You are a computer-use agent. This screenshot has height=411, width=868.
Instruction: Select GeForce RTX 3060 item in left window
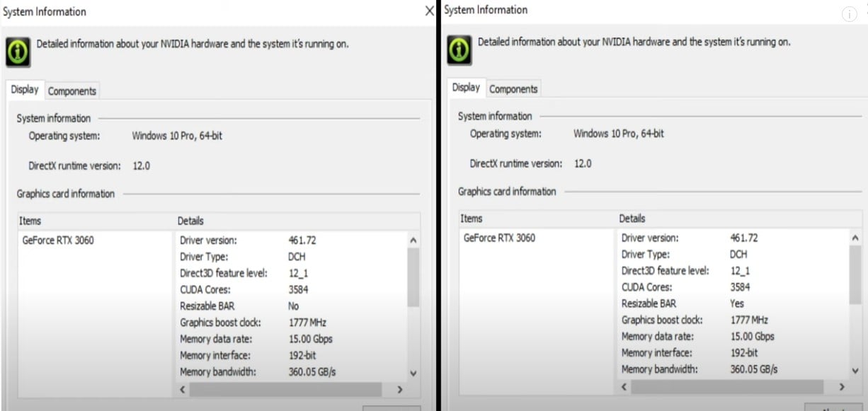(58, 241)
